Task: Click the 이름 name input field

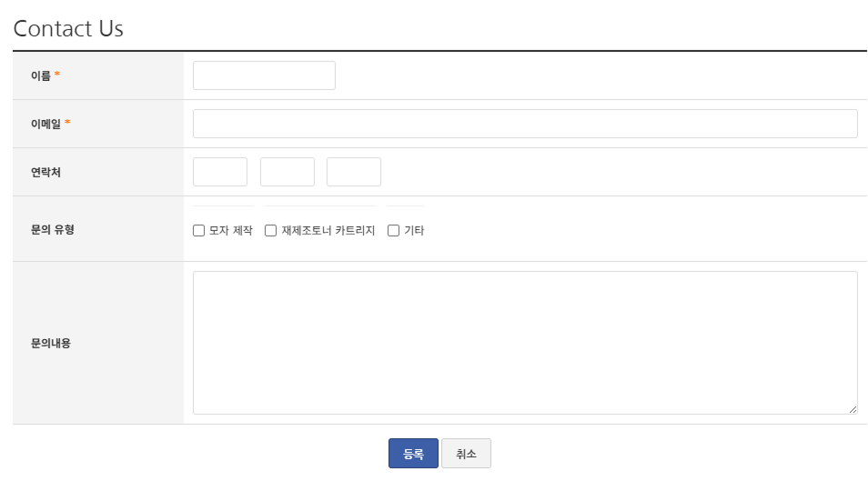Action: pyautogui.click(x=264, y=75)
